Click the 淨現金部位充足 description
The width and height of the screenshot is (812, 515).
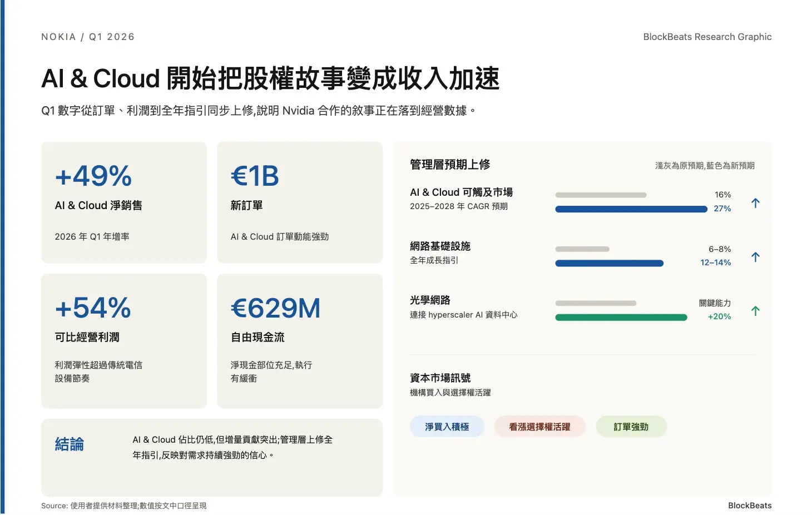271,372
